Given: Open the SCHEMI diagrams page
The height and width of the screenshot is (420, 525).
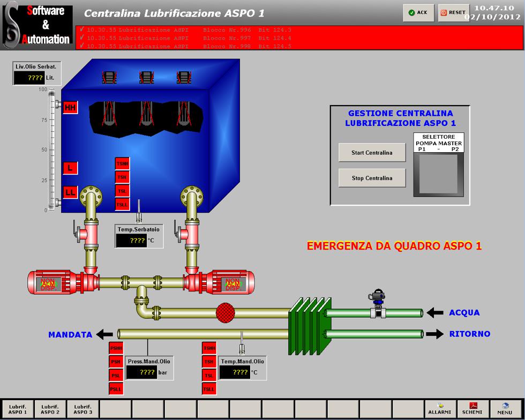Looking at the screenshot, I should (x=472, y=409).
